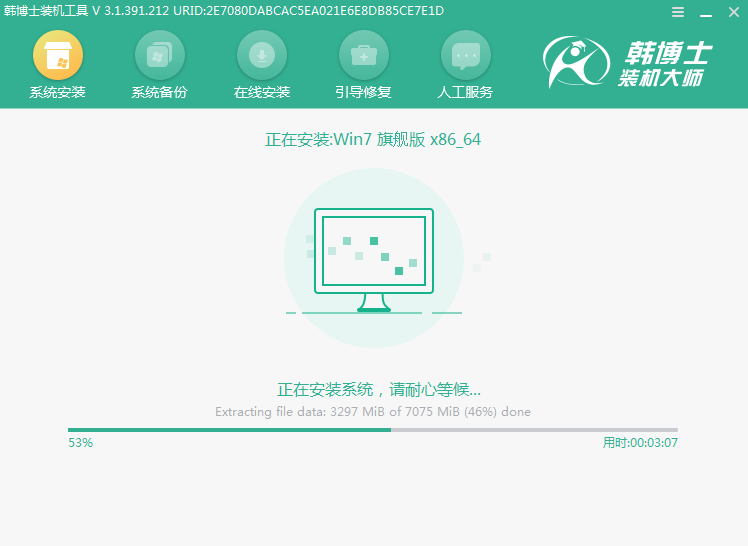748x546 pixels.
Task: Switch to the 在线安装 tab label
Action: (262, 93)
